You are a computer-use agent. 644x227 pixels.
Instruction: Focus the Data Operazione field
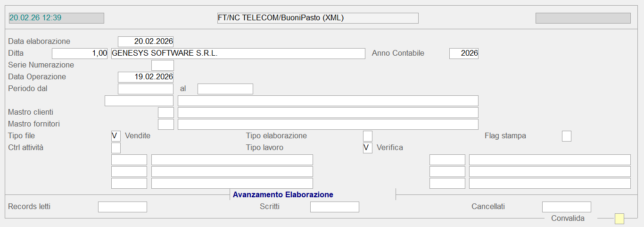coord(146,77)
